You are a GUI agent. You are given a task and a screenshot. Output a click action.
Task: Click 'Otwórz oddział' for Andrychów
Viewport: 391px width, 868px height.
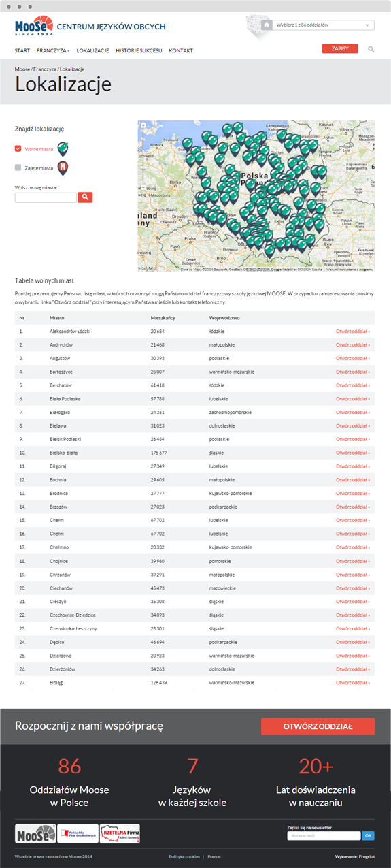coord(352,345)
